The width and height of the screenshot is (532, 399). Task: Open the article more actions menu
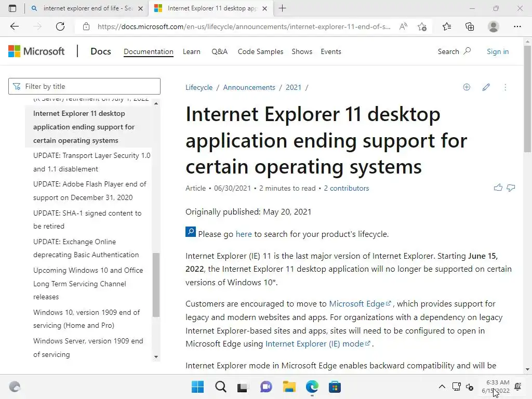tap(505, 87)
